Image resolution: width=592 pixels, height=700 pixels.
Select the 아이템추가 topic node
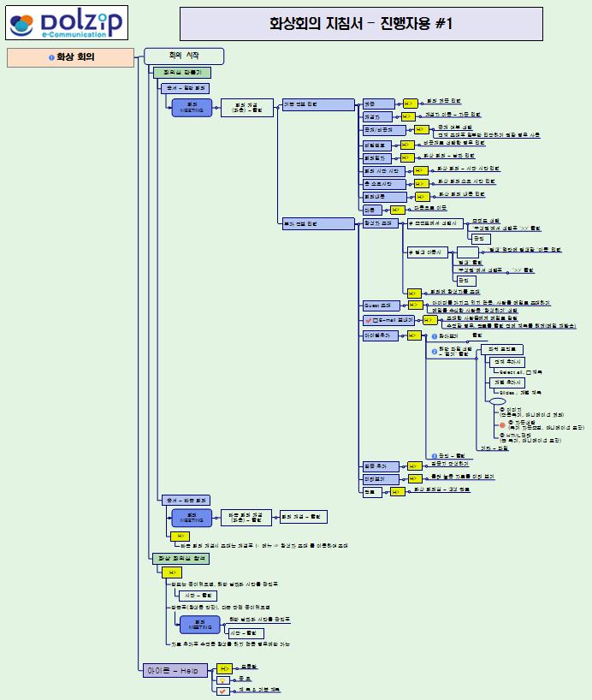pyautogui.click(x=379, y=336)
